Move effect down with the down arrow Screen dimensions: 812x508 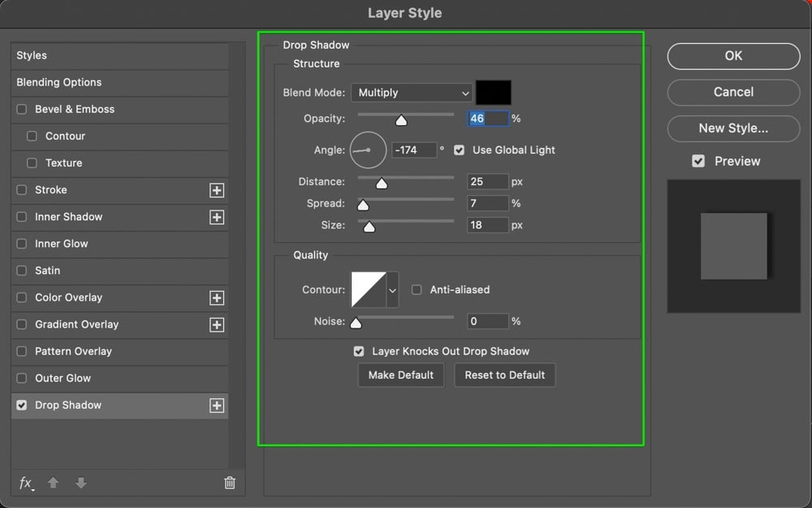[80, 483]
